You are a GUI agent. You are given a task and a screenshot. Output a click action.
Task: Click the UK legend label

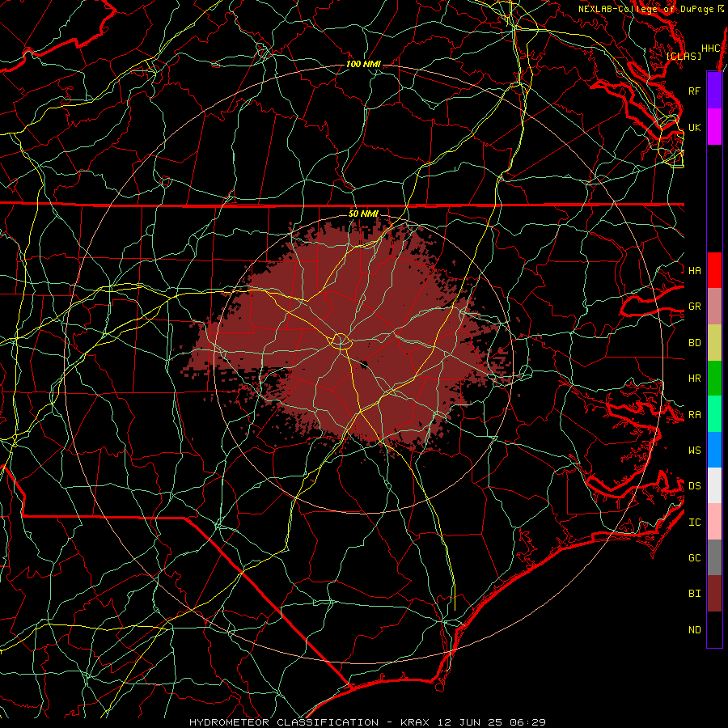click(695, 127)
